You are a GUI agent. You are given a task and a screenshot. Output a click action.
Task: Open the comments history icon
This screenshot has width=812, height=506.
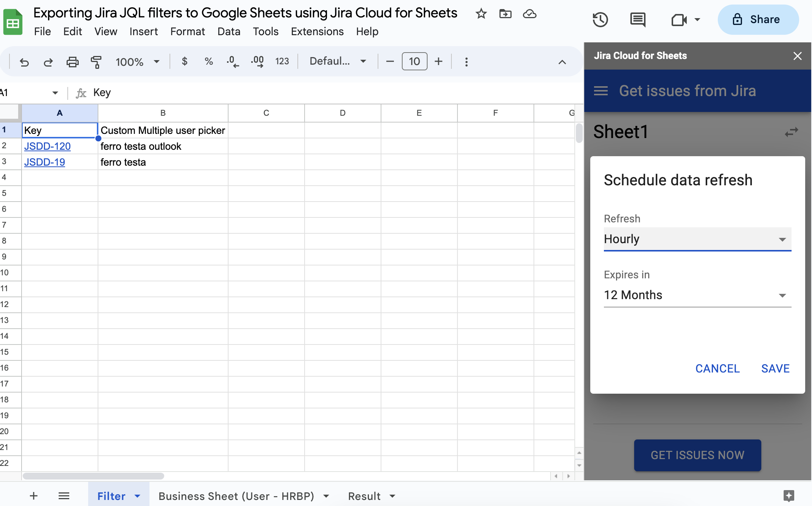[638, 20]
